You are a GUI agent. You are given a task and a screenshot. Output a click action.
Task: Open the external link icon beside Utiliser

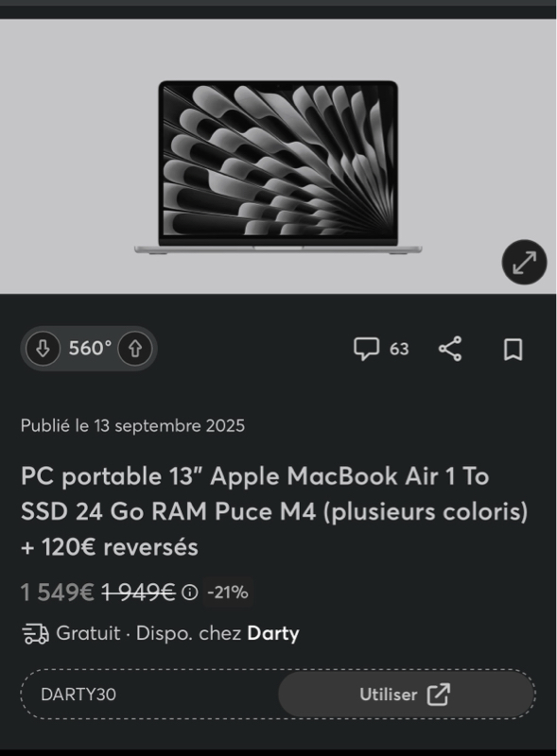click(x=439, y=695)
